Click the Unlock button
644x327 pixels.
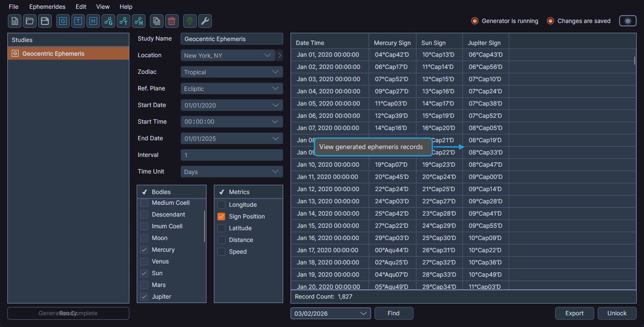[616, 313]
